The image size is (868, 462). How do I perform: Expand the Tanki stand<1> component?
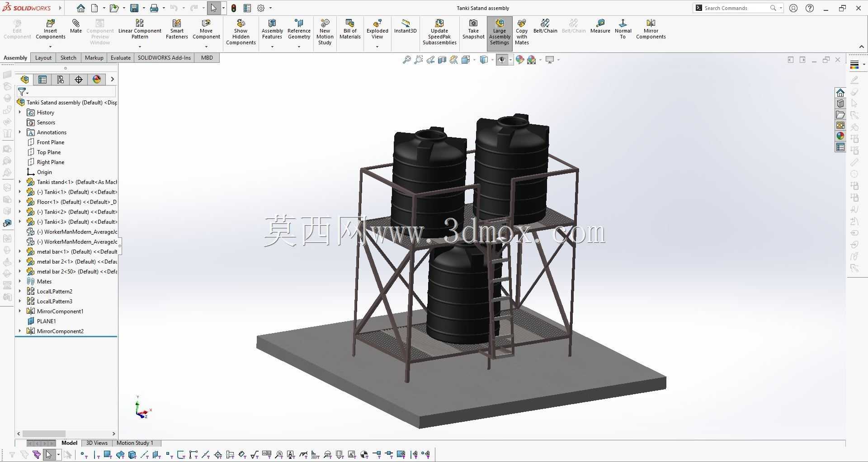click(20, 182)
